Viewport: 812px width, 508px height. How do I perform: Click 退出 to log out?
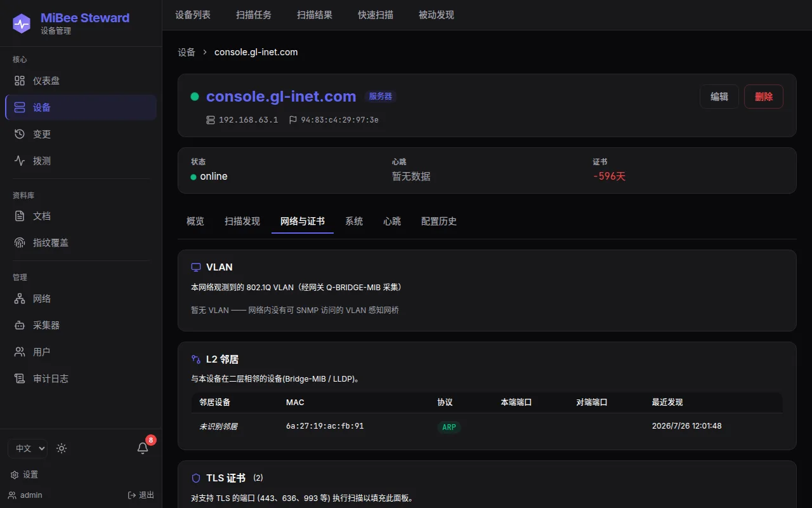141,495
